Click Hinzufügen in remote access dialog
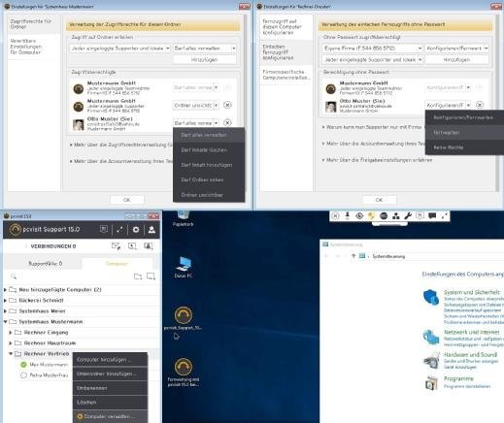Image resolution: width=504 pixels, height=423 pixels. pos(456,60)
